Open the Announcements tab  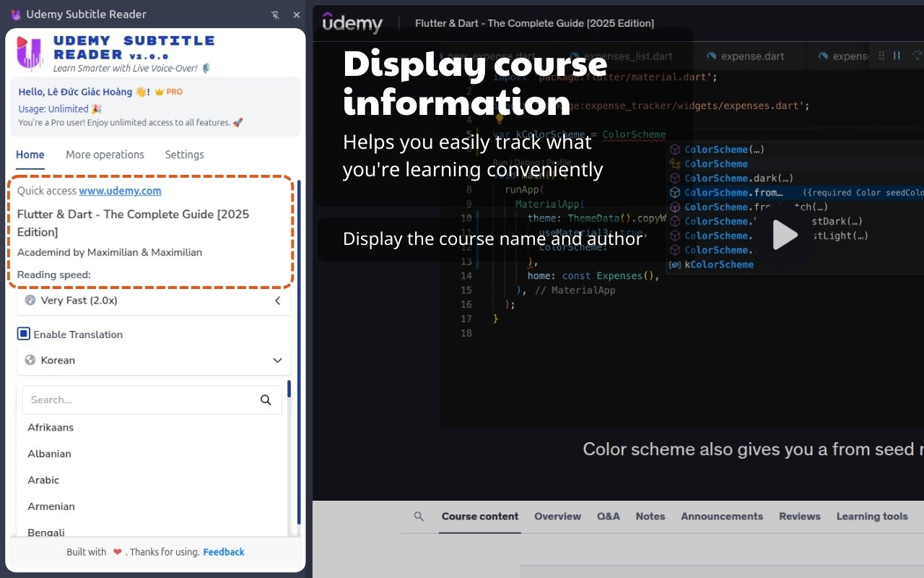(x=722, y=516)
